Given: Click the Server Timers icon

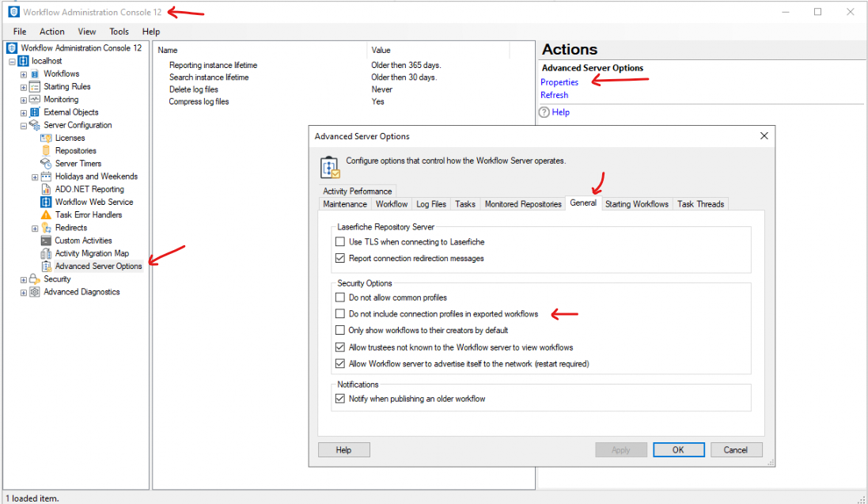Looking at the screenshot, I should 46,163.
